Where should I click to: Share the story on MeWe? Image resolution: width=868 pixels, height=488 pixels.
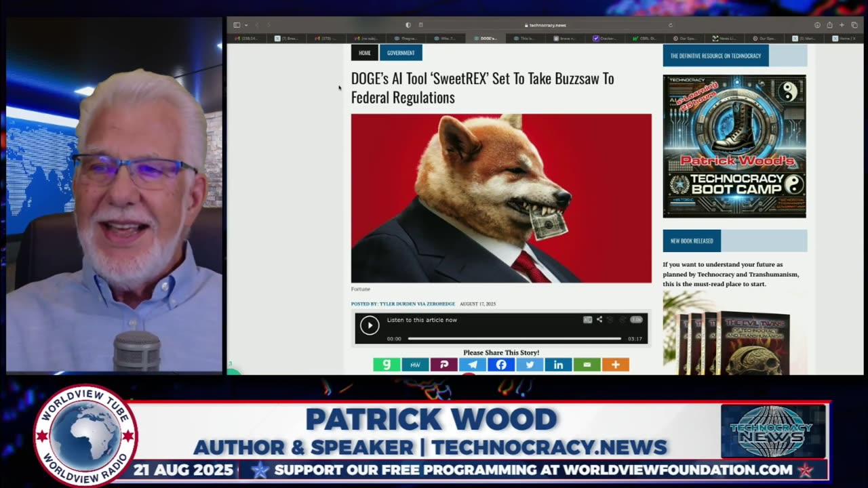pyautogui.click(x=415, y=365)
